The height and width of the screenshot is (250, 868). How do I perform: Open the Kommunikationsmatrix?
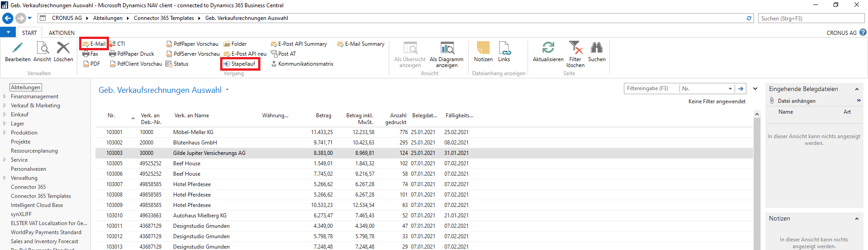pyautogui.click(x=302, y=64)
